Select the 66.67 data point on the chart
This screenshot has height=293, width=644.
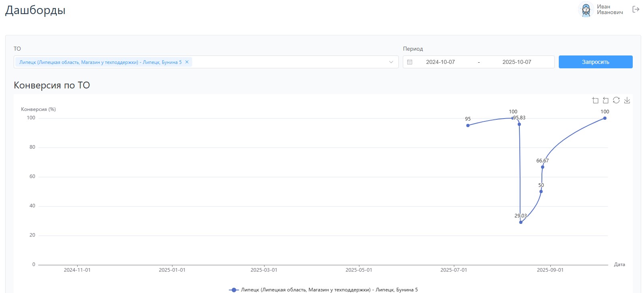coord(542,167)
